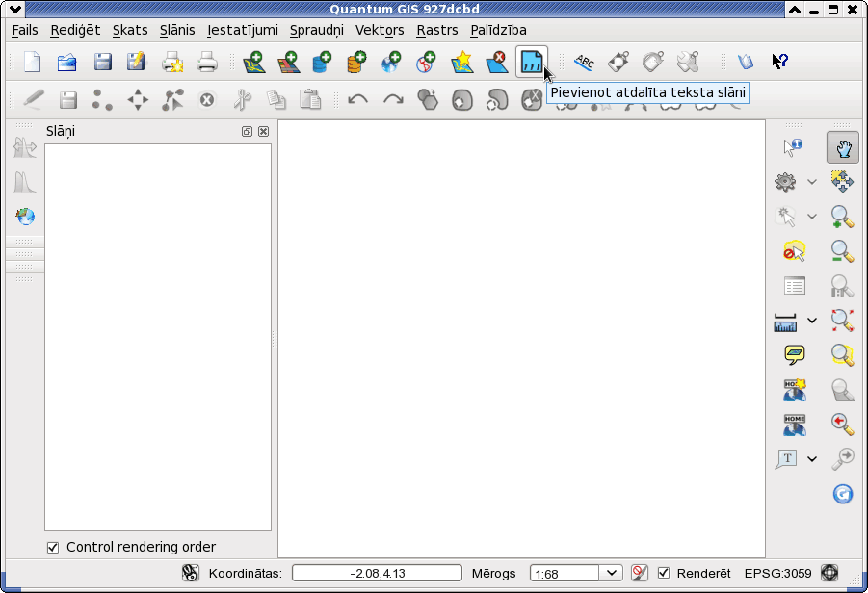Image resolution: width=868 pixels, height=593 pixels.
Task: Close the Slāņi layers panel
Action: point(264,131)
